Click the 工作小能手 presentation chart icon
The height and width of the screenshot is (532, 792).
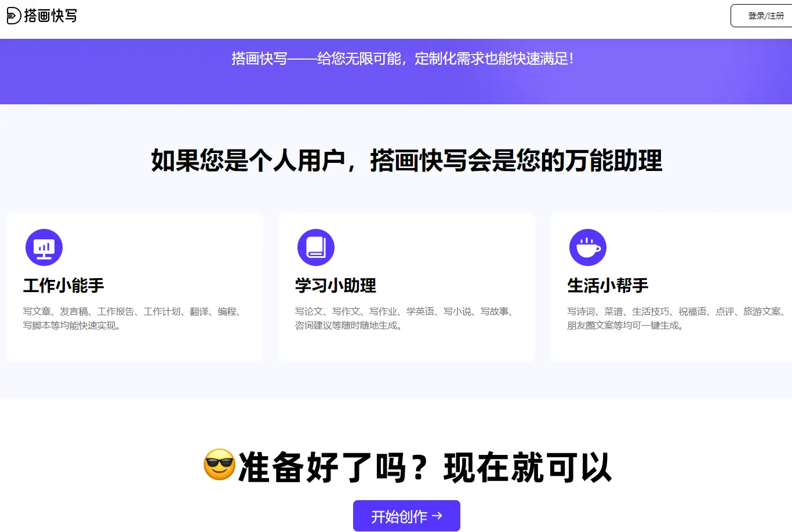click(44, 247)
